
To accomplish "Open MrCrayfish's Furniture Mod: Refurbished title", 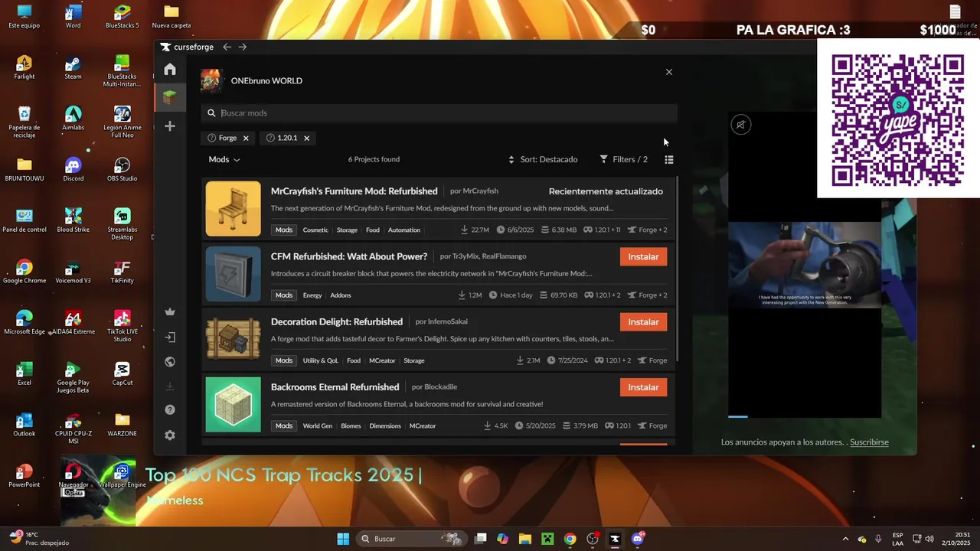I will tap(354, 191).
